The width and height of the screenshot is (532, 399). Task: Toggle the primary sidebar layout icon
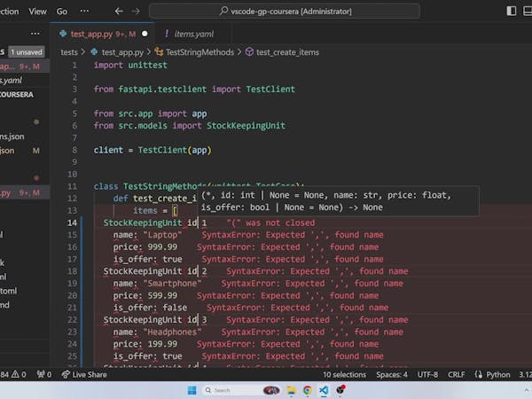pyautogui.click(x=512, y=12)
